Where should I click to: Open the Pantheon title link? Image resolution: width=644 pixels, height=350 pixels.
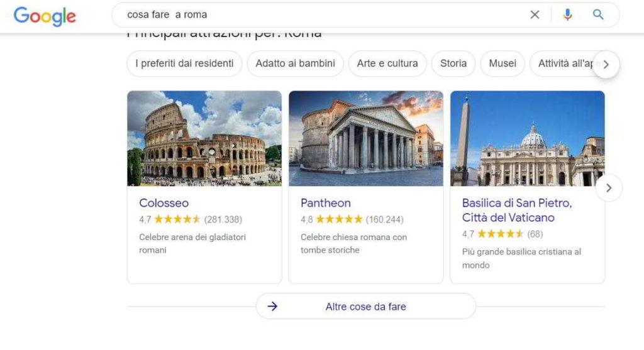tap(326, 203)
